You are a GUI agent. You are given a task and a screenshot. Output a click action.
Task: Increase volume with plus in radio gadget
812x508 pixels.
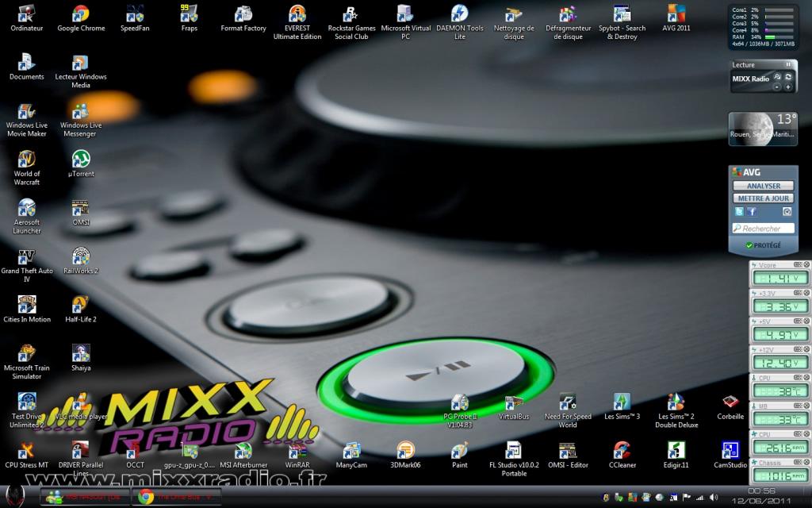pos(788,87)
